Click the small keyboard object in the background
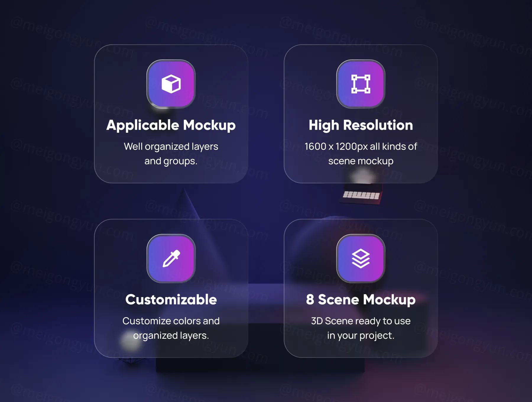 (x=361, y=195)
